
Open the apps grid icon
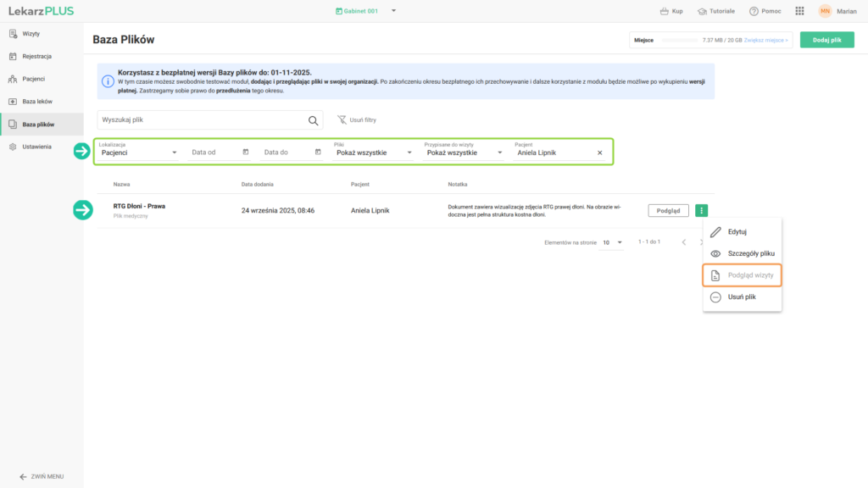pyautogui.click(x=799, y=11)
